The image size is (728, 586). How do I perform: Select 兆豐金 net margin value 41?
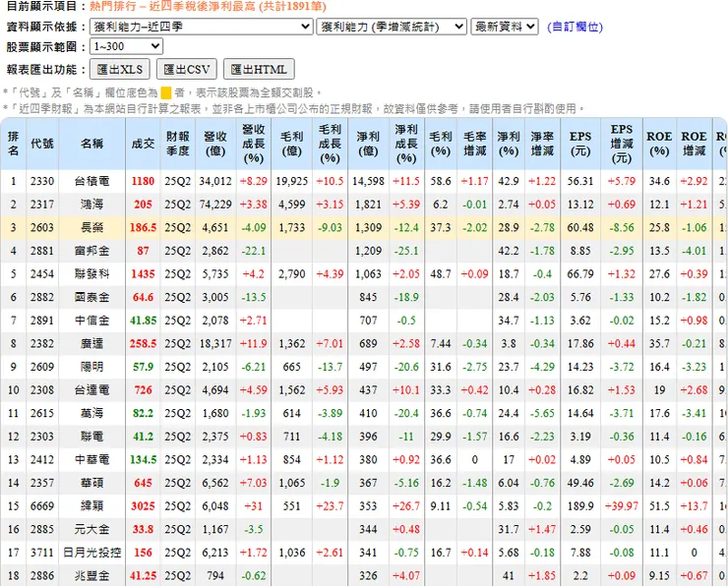click(x=509, y=575)
